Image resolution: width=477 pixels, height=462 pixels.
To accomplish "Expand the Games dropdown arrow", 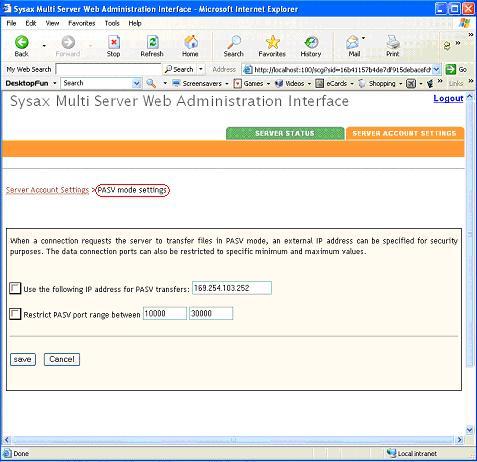I will 268,83.
